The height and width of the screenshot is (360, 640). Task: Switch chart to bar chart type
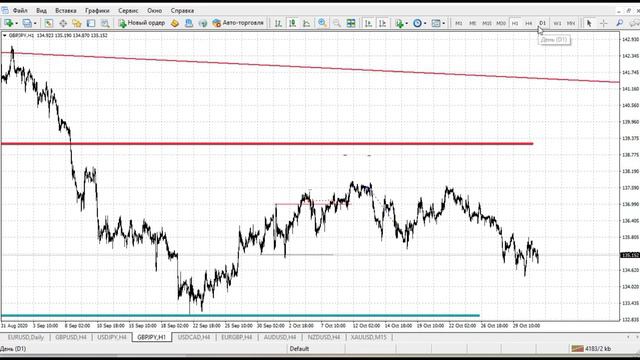pos(278,23)
